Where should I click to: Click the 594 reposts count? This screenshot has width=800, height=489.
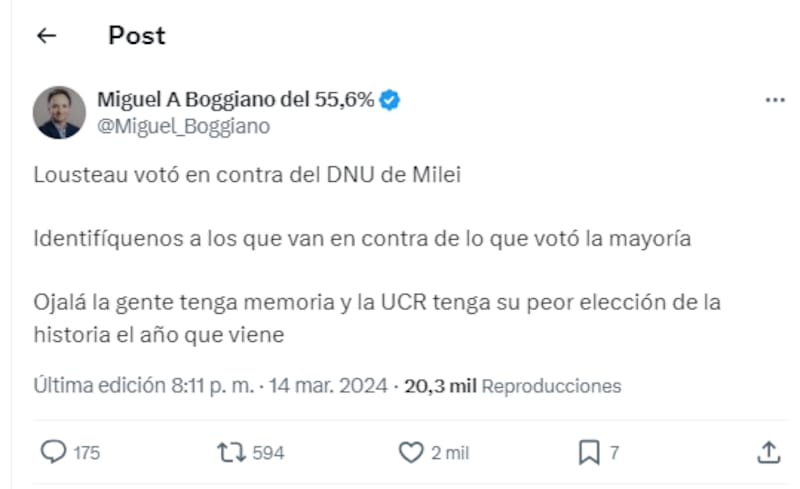click(x=268, y=453)
